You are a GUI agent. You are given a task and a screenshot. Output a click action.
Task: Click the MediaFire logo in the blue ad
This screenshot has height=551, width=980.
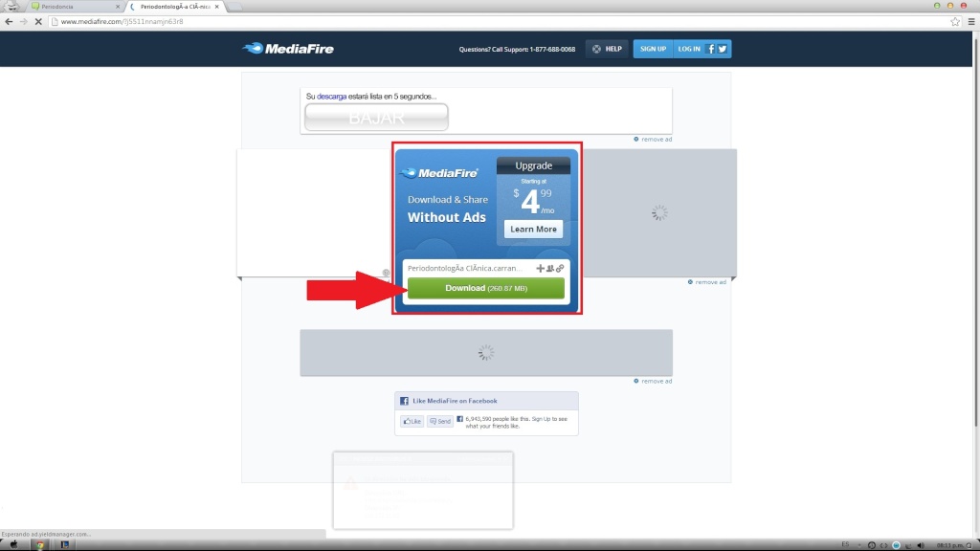point(438,173)
